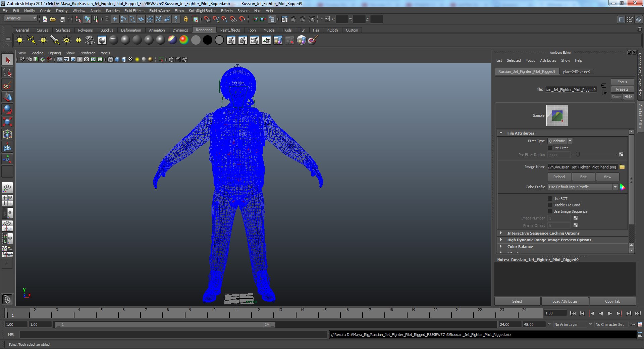Create a directional light from shelf
The height and width of the screenshot is (349, 644).
pyautogui.click(x=32, y=40)
